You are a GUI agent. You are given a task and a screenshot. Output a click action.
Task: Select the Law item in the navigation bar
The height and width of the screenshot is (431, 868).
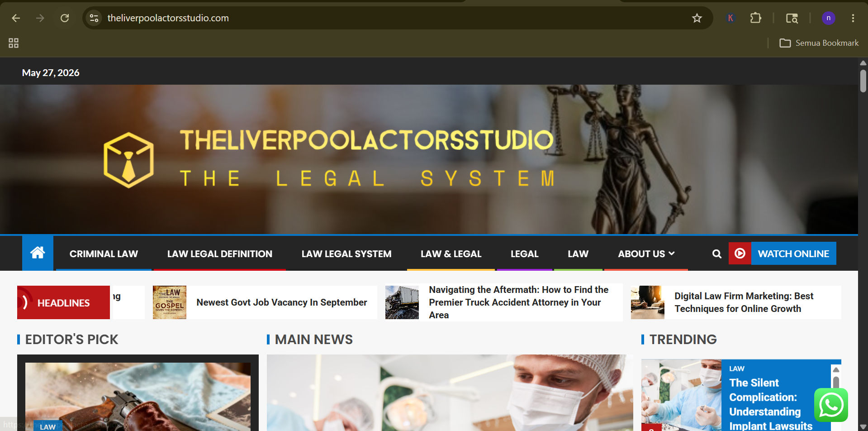578,254
